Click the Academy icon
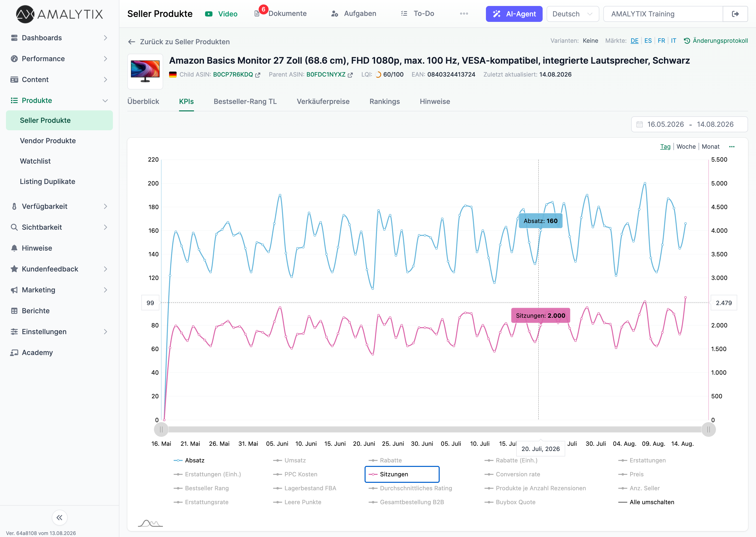756x537 pixels. tap(14, 353)
